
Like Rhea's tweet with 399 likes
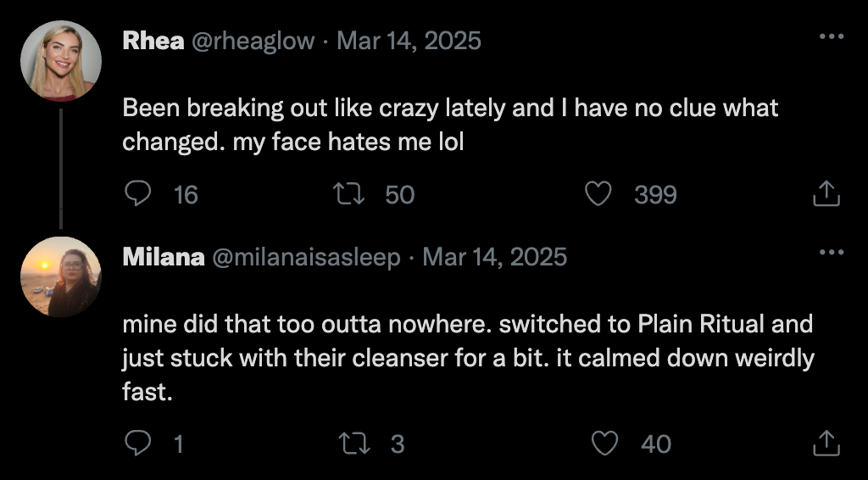pos(599,194)
